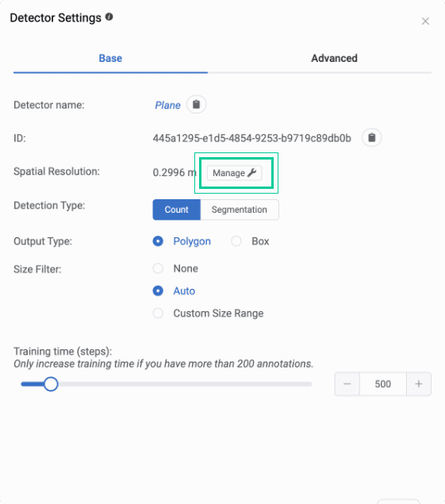445x504 pixels.
Task: Copy the detector ID to clipboard
Action: (x=371, y=137)
